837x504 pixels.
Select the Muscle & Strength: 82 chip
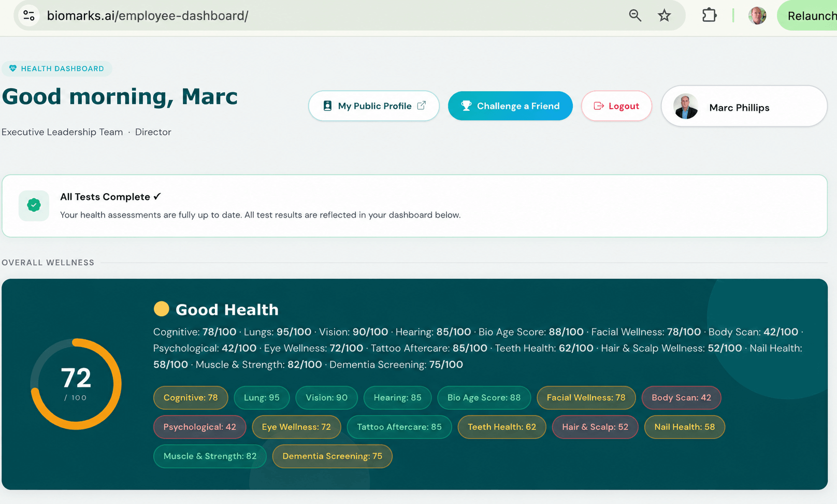tap(210, 456)
